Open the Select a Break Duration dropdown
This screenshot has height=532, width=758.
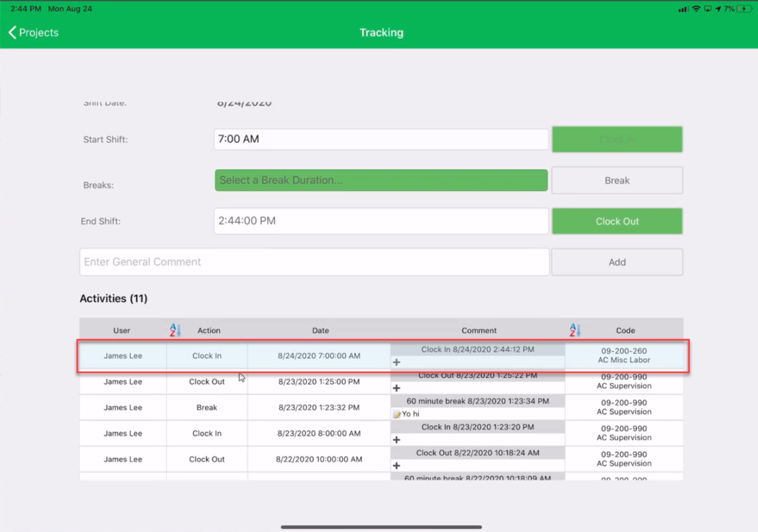click(x=380, y=180)
